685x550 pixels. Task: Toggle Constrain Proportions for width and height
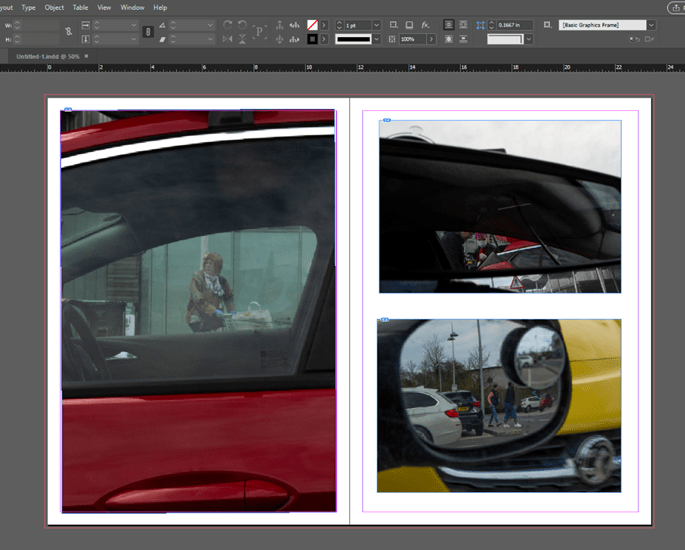click(68, 32)
